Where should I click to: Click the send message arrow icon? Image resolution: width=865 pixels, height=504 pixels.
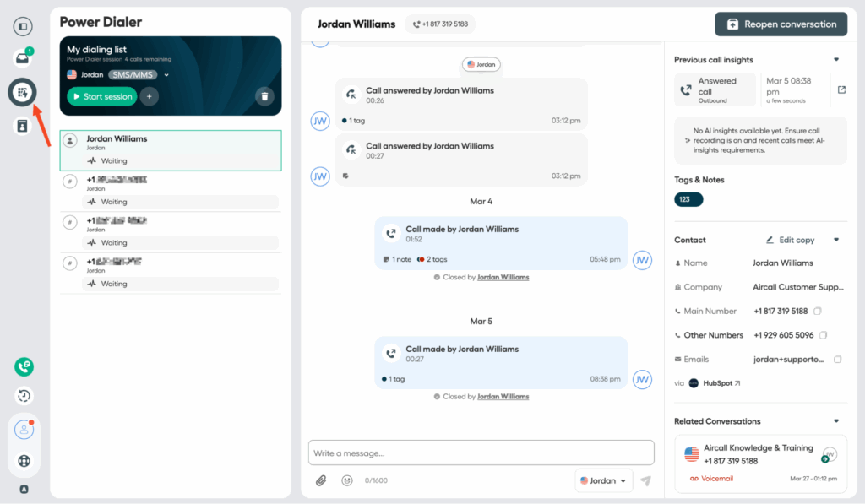tap(645, 480)
